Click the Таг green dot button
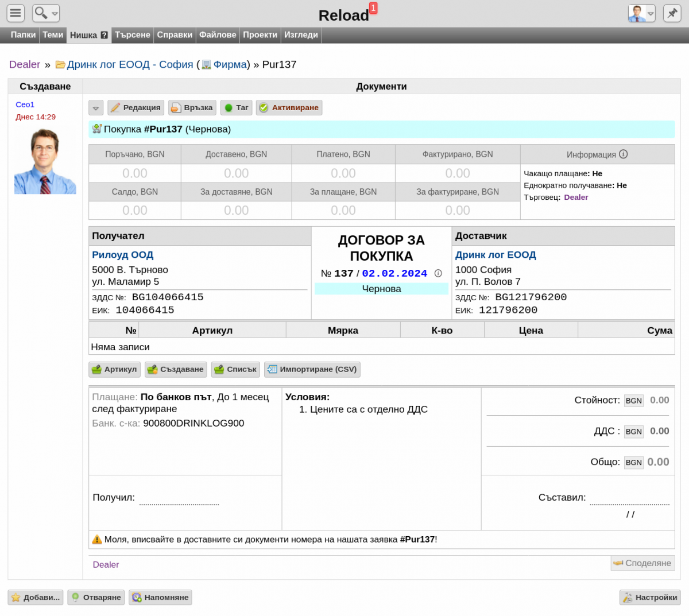The image size is (689, 616). coord(236,107)
